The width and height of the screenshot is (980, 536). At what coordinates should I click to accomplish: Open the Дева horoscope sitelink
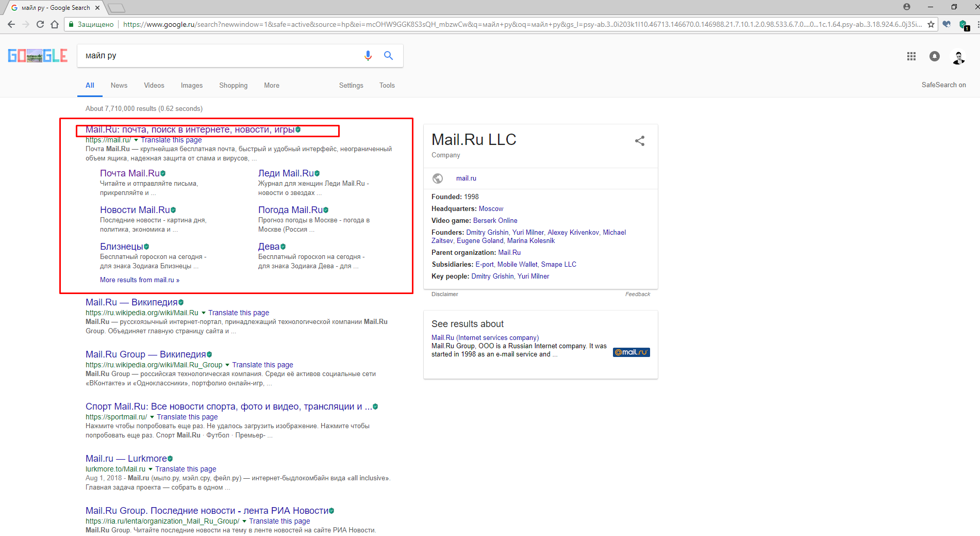(269, 247)
